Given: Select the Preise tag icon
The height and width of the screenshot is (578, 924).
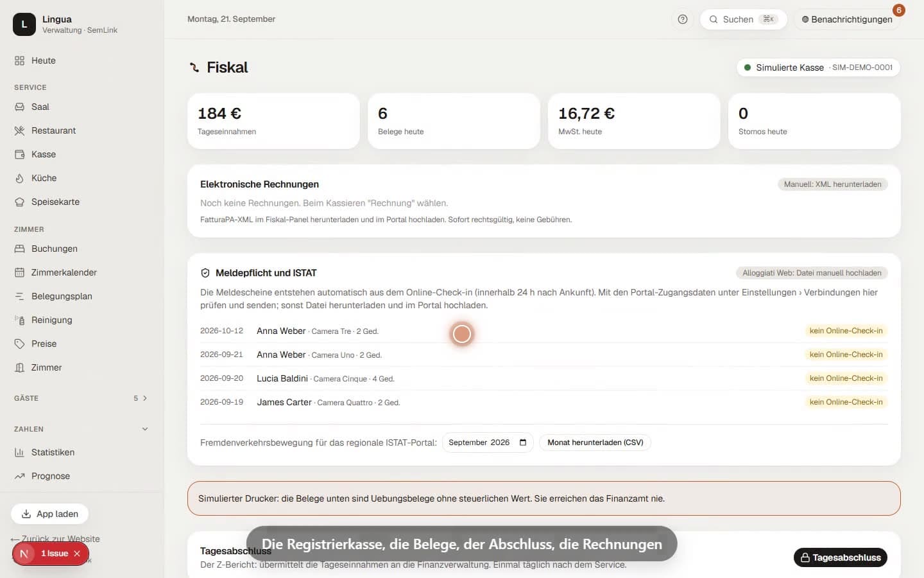Looking at the screenshot, I should click(19, 344).
